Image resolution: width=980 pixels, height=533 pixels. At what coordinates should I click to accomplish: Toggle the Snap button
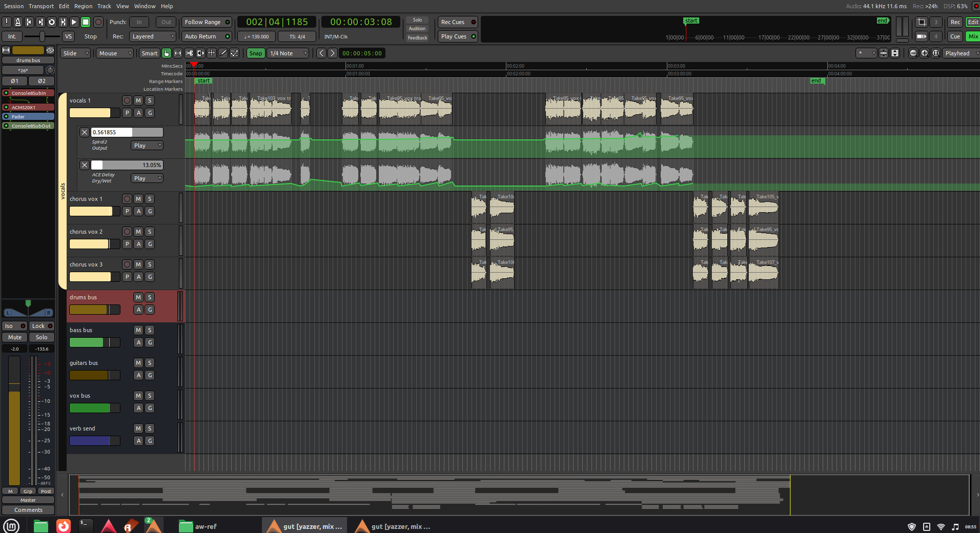click(255, 53)
